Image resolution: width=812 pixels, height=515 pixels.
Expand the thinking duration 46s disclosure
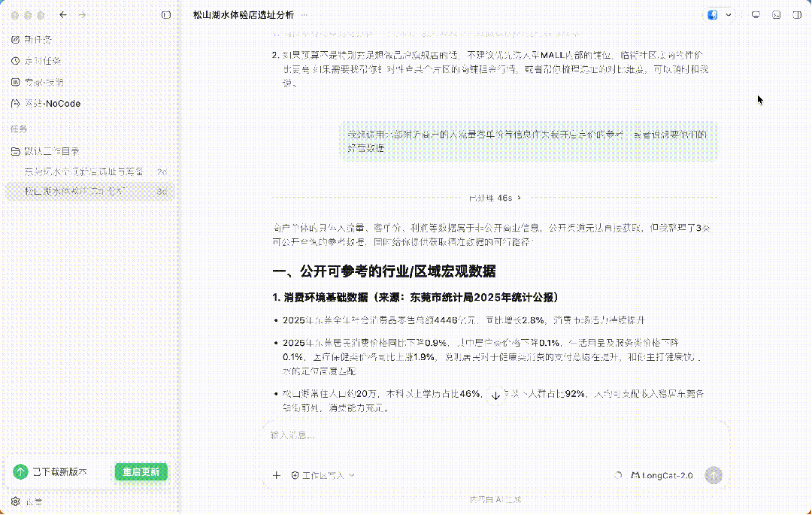495,198
